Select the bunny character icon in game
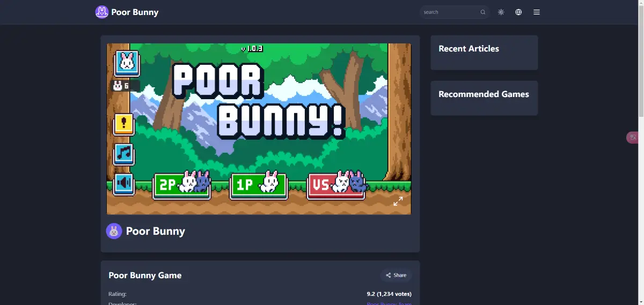Image resolution: width=644 pixels, height=305 pixels. 127,63
